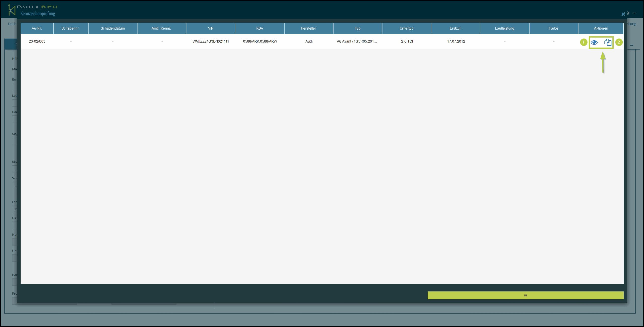Select the Hersteller column header
The image size is (644, 327).
coord(308,28)
